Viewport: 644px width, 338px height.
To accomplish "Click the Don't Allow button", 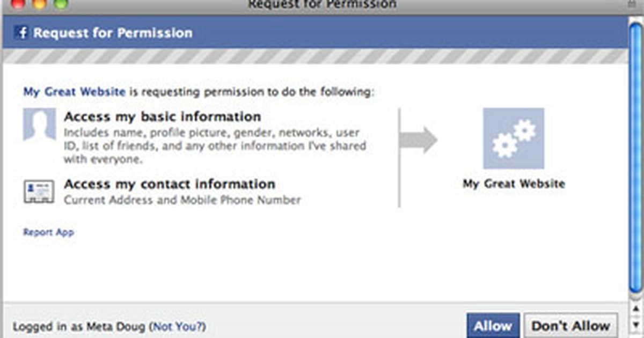I will [570, 325].
